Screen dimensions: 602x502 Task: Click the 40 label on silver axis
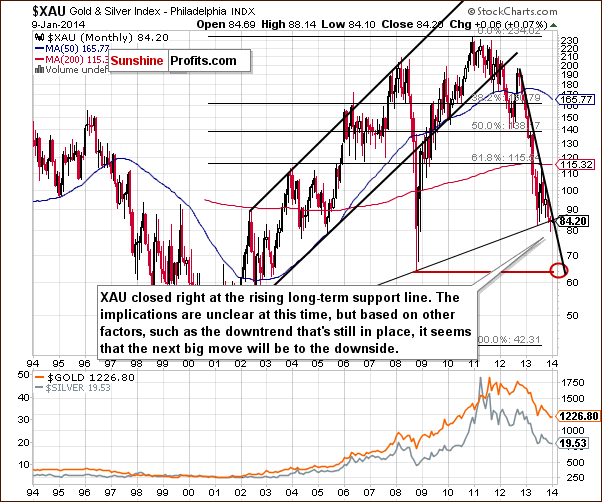click(25, 397)
